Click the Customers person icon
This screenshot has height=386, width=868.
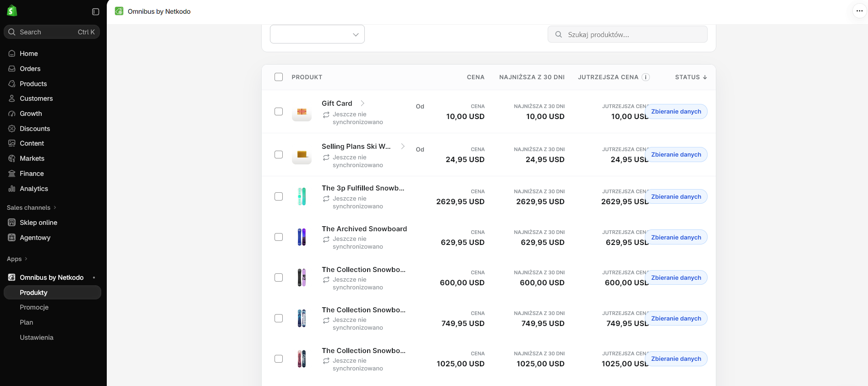coord(12,98)
